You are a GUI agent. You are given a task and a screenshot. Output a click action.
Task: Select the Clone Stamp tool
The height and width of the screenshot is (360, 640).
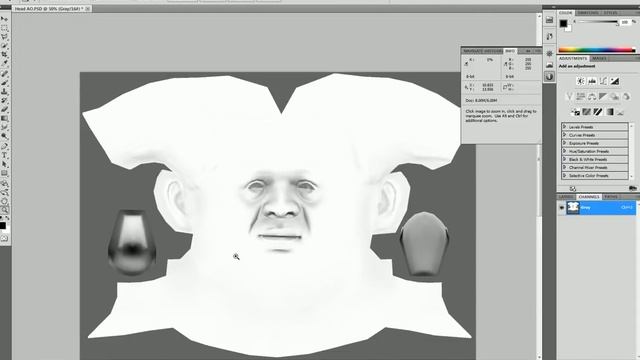coord(4,92)
